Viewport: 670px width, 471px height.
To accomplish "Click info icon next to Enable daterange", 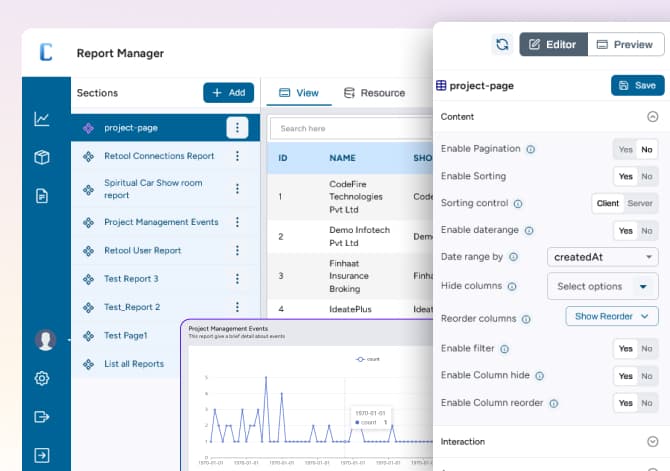I will pyautogui.click(x=529, y=231).
